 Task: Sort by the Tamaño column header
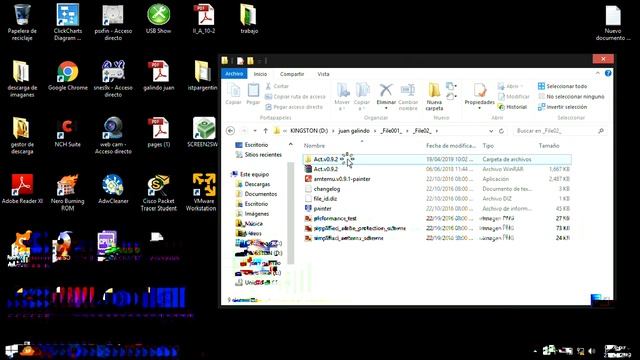pos(549,146)
